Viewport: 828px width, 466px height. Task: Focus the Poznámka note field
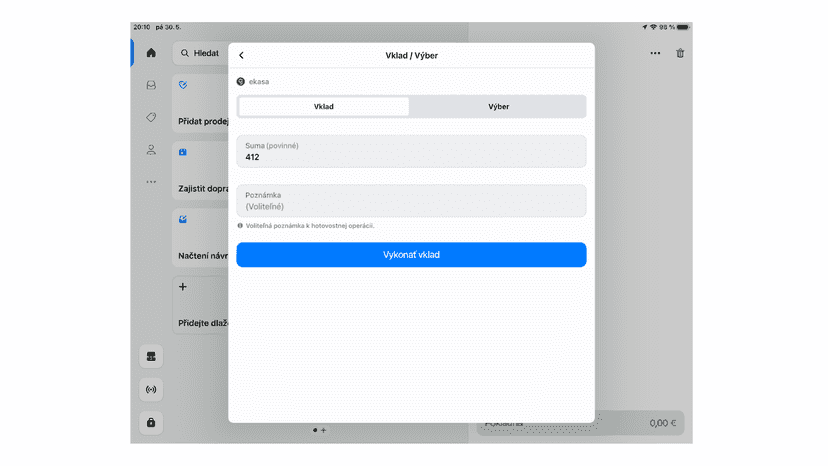click(411, 201)
